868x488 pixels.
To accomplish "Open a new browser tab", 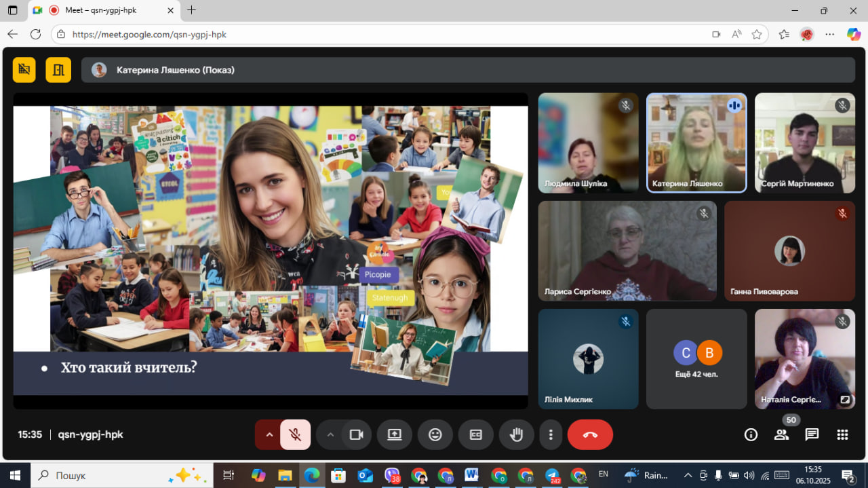I will (191, 10).
